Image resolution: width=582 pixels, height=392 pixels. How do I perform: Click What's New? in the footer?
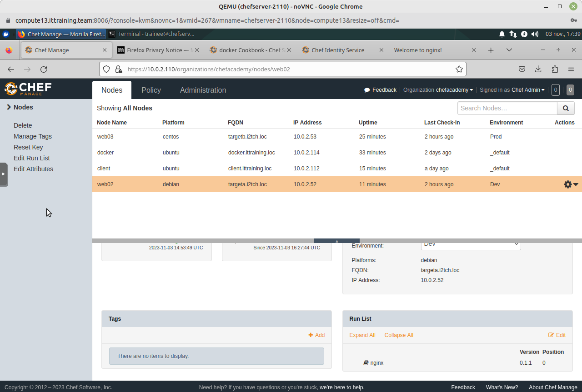click(502, 387)
